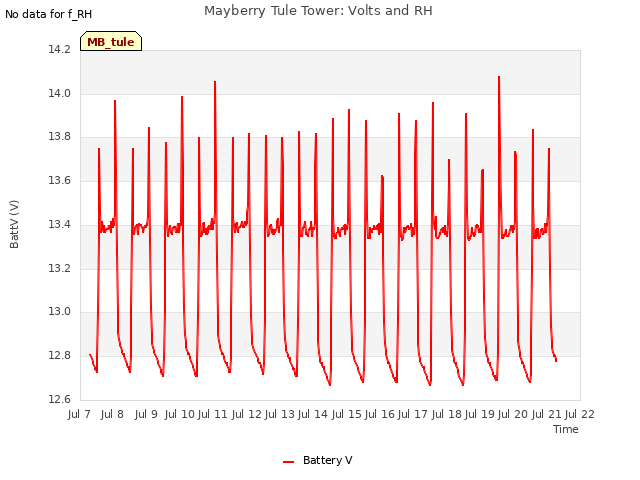Image resolution: width=640 pixels, height=480 pixels.
Task: Click the Jul 7 tick label
Action: coord(79,414)
